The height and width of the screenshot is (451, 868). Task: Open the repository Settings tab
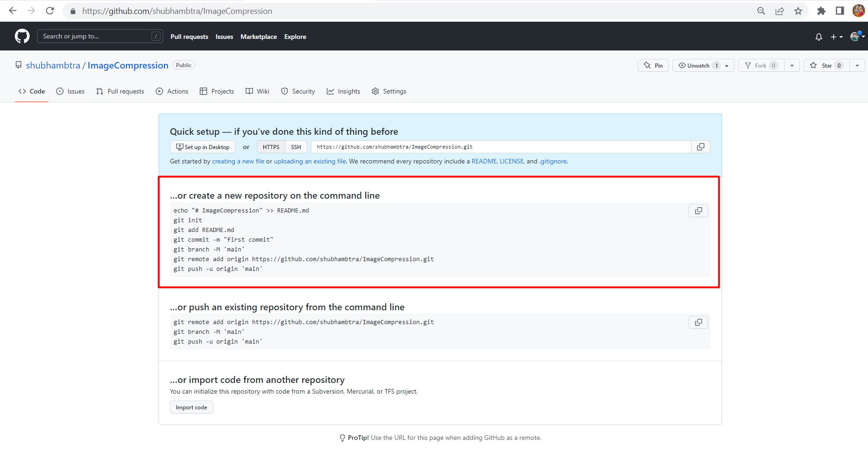(389, 91)
